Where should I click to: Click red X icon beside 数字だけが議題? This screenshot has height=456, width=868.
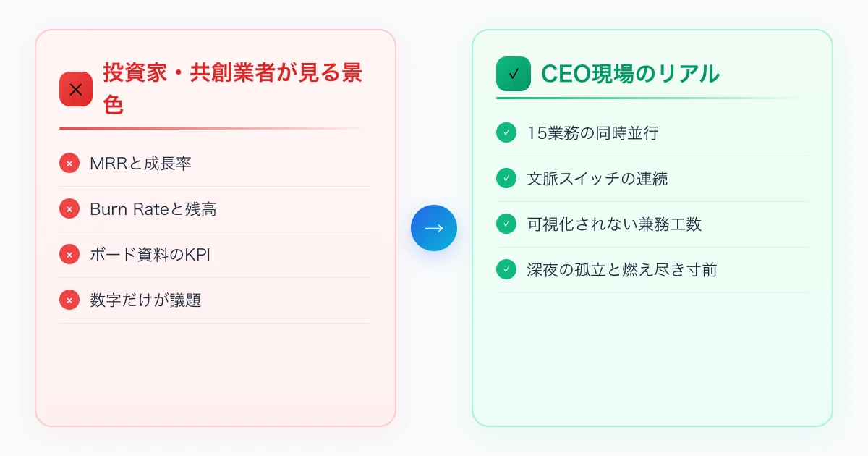pyautogui.click(x=69, y=300)
